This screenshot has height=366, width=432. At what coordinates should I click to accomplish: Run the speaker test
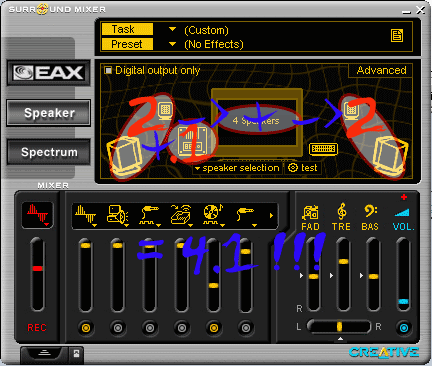(303, 168)
